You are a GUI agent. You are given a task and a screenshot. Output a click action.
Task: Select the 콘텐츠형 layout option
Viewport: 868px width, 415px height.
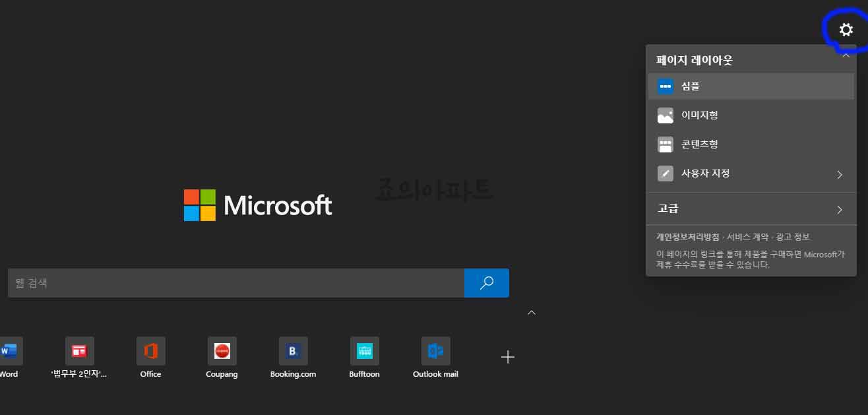coord(751,144)
